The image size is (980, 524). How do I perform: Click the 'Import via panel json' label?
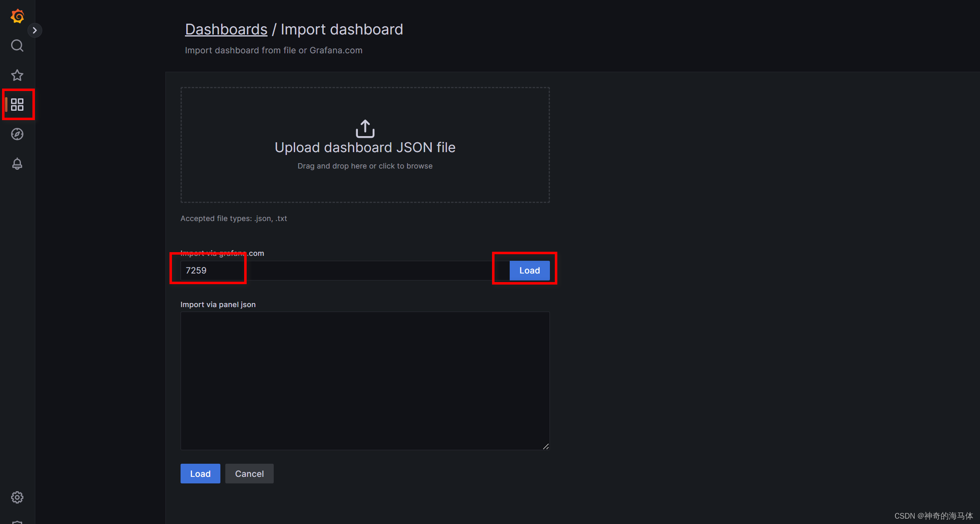[x=218, y=305]
